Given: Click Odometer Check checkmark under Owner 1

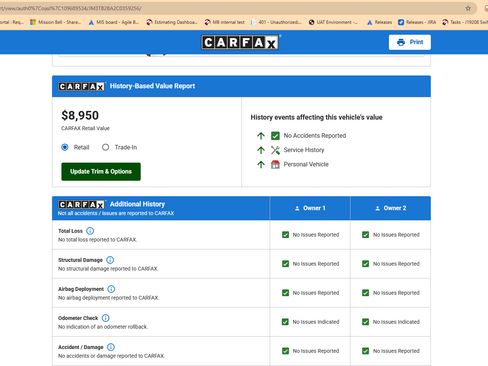Looking at the screenshot, I should point(285,322).
